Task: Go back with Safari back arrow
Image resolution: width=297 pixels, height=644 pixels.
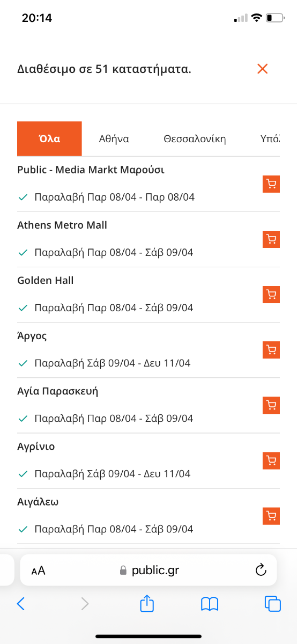Action: (21, 604)
